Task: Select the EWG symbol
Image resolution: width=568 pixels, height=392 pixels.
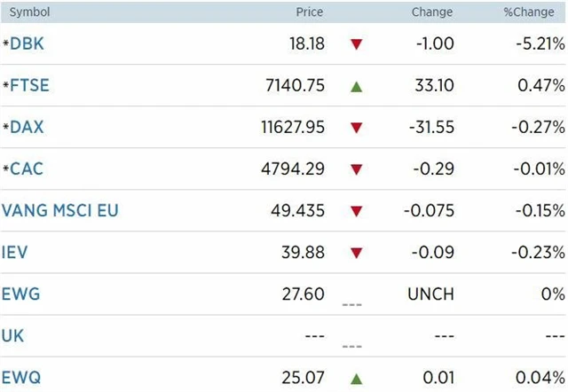Action: click(20, 295)
